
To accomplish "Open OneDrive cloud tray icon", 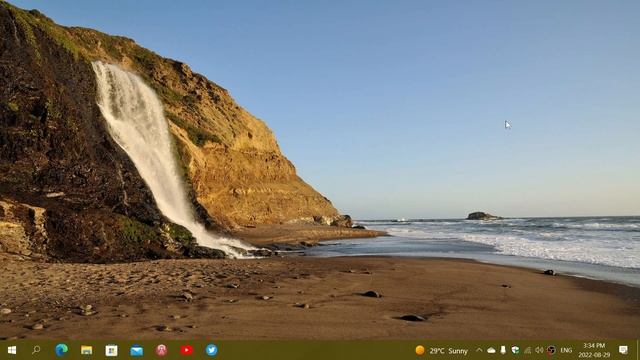I will [491, 350].
